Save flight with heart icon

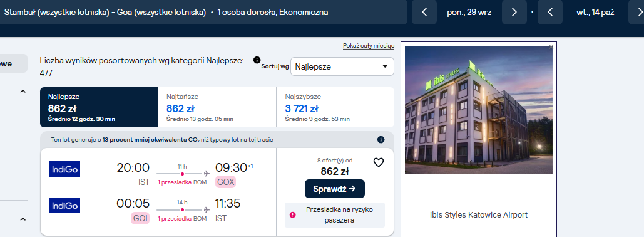pos(378,162)
